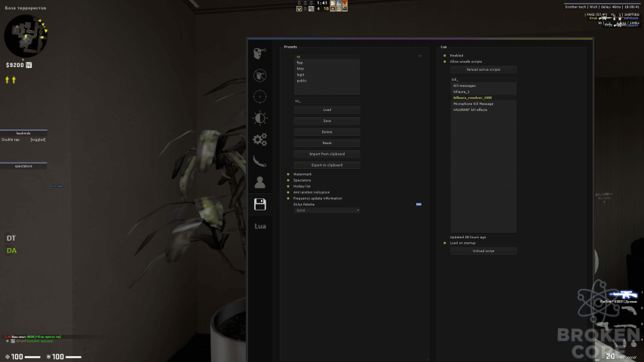This screenshot has width=644, height=362.
Task: Open the config tab with floppy disk icon
Action: pos(260,204)
